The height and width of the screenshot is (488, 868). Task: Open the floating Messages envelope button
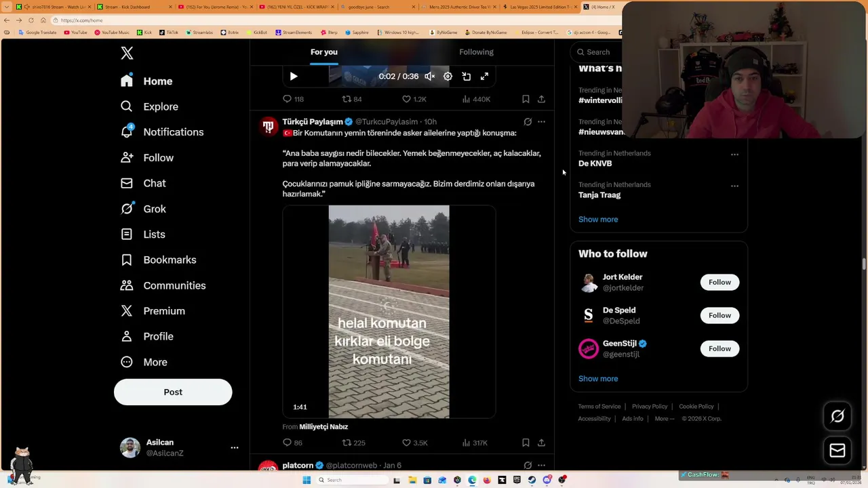point(837,451)
